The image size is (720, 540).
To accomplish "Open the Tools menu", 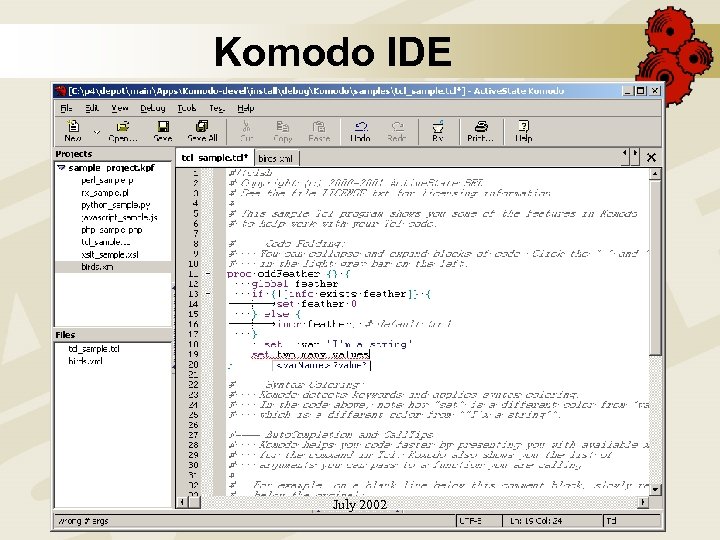I will [x=187, y=108].
